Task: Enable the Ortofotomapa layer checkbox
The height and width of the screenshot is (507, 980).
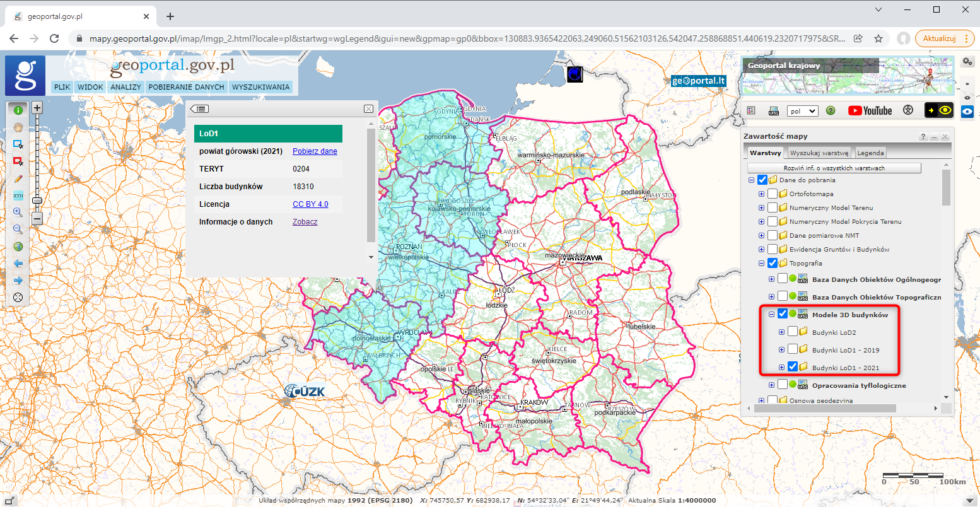Action: click(773, 194)
